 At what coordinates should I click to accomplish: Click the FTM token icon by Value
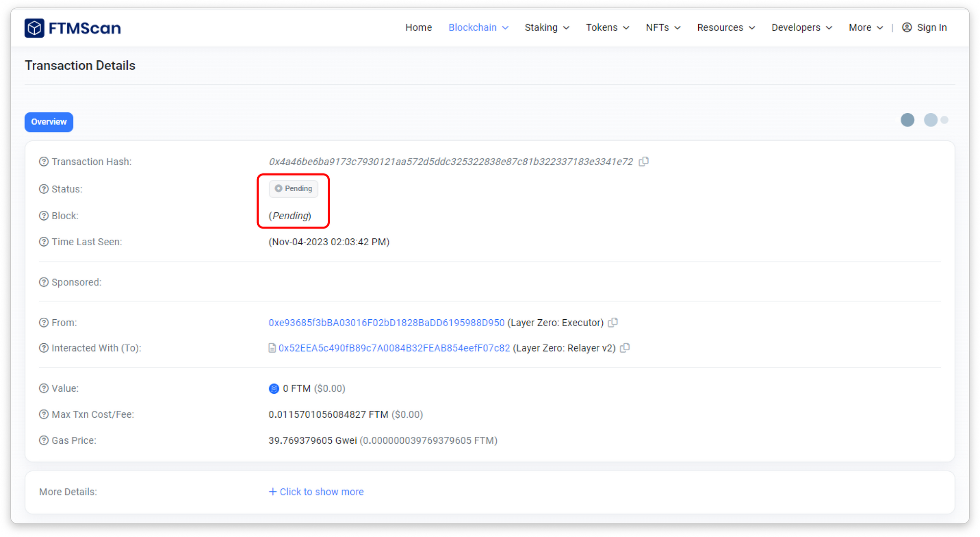click(x=274, y=388)
